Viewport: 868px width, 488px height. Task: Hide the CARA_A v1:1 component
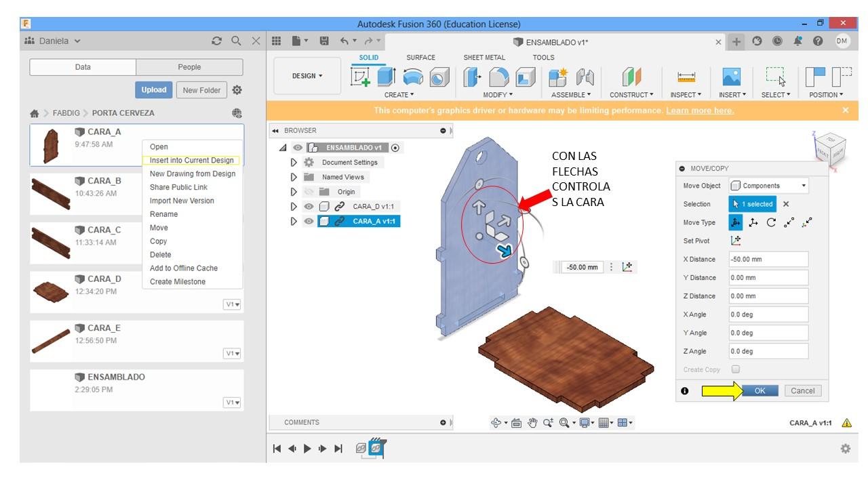tap(309, 222)
